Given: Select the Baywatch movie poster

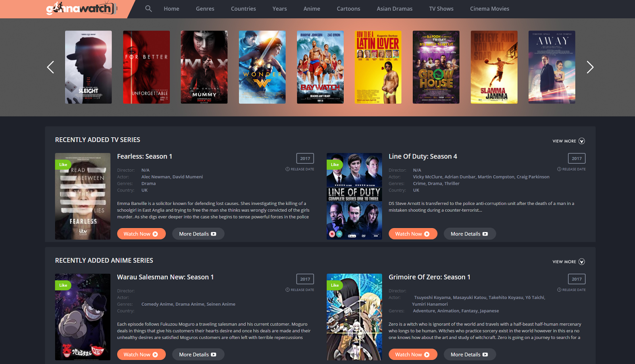Looking at the screenshot, I should tap(320, 67).
